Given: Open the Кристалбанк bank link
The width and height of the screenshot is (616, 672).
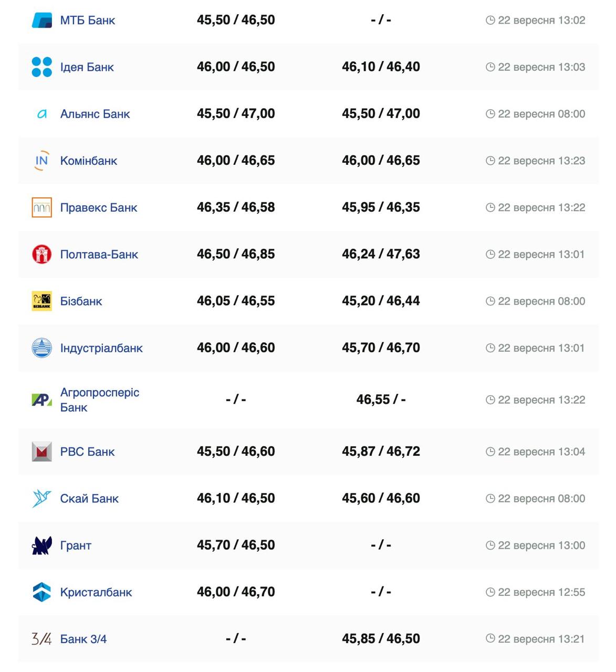Looking at the screenshot, I should [96, 592].
